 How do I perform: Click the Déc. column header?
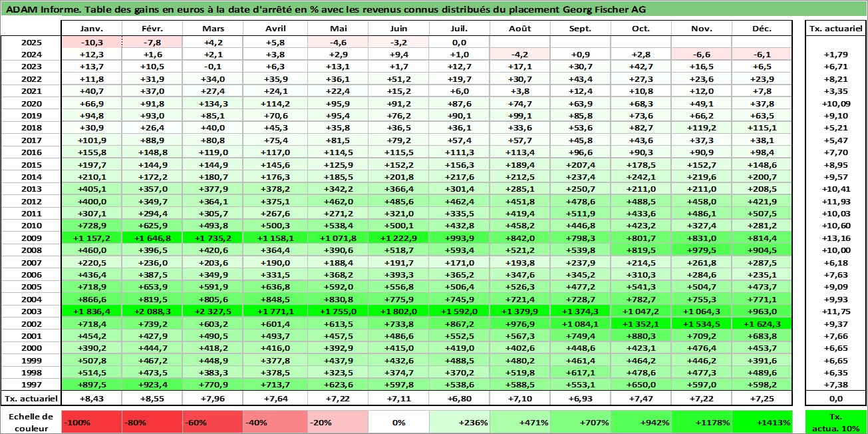point(762,29)
